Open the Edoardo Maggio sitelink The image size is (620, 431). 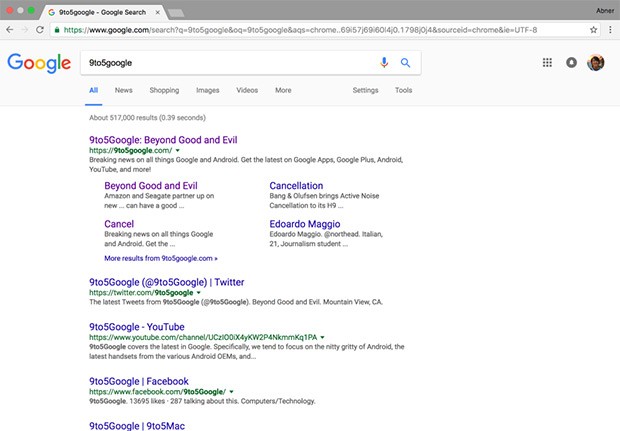305,224
